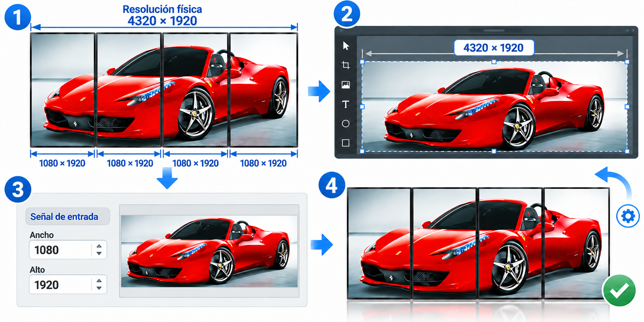The image size is (644, 322).
Task: Decrease the Alto value with its down arrow
Action: [99, 288]
